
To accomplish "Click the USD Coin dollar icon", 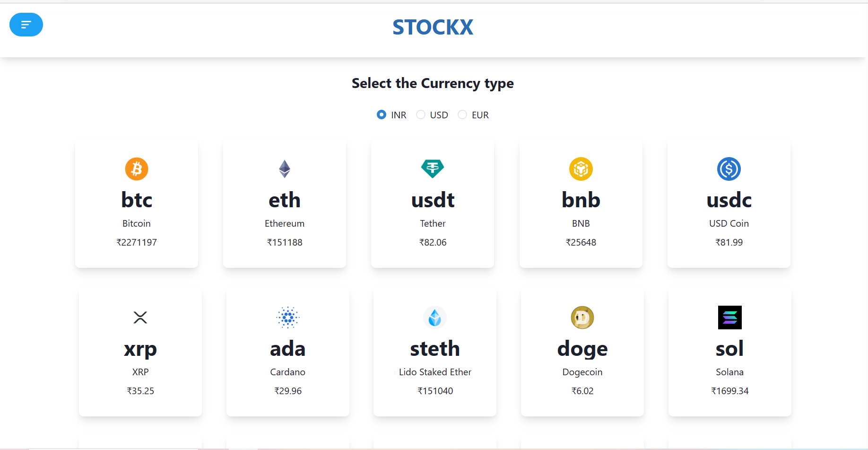I will click(729, 169).
